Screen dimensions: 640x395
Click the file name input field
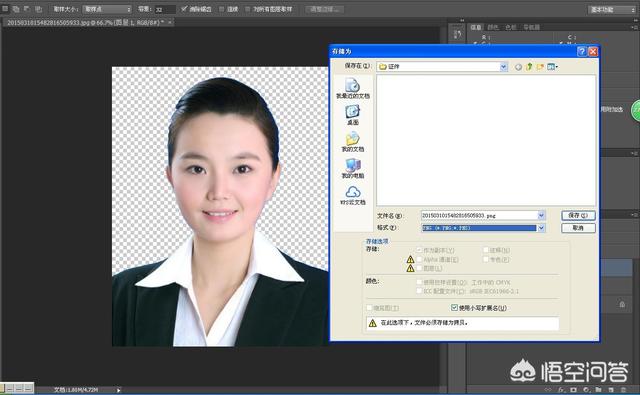[x=479, y=215]
